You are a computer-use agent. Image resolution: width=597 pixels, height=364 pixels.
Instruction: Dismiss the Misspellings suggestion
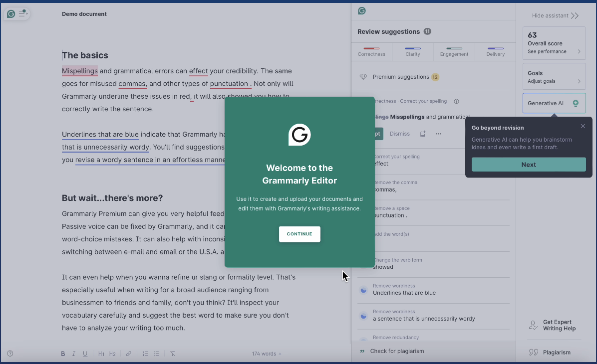[399, 134]
